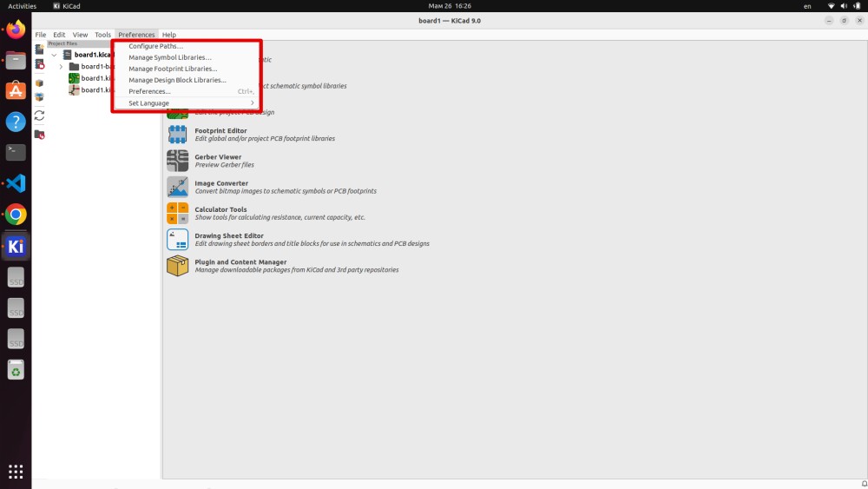Click the Plugin and Content Manager label
The height and width of the screenshot is (489, 868).
pyautogui.click(x=240, y=262)
